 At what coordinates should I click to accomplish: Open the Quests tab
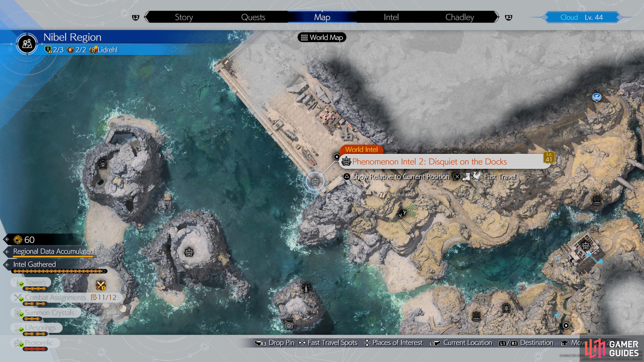pyautogui.click(x=253, y=17)
